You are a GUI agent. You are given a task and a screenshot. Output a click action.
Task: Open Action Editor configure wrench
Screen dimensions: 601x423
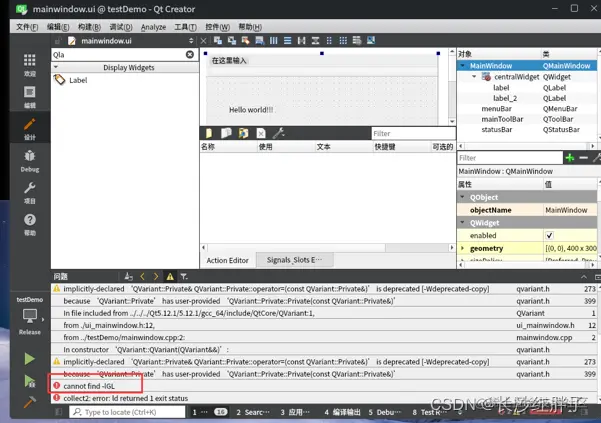click(279, 133)
